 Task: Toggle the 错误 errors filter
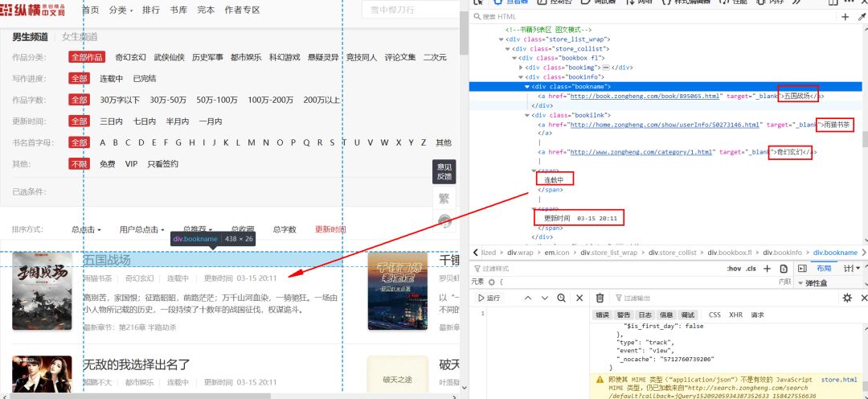pos(601,315)
